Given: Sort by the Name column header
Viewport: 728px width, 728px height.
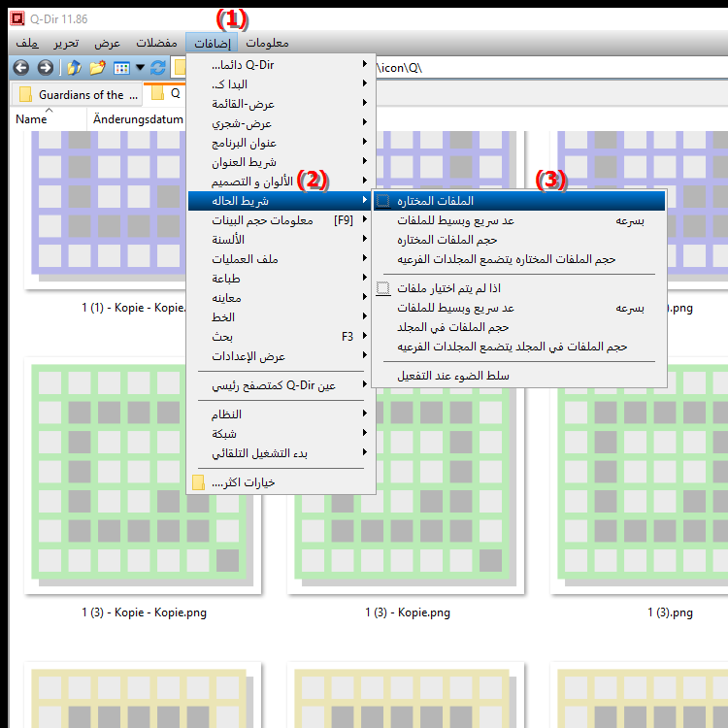Looking at the screenshot, I should tap(48, 119).
